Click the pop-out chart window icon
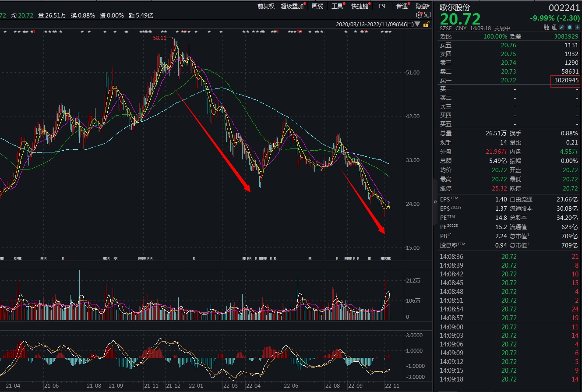 point(427,15)
